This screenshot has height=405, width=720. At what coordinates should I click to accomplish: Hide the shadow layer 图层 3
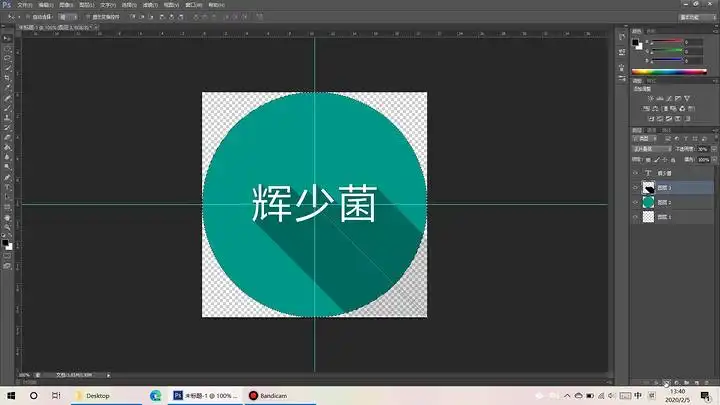point(636,187)
